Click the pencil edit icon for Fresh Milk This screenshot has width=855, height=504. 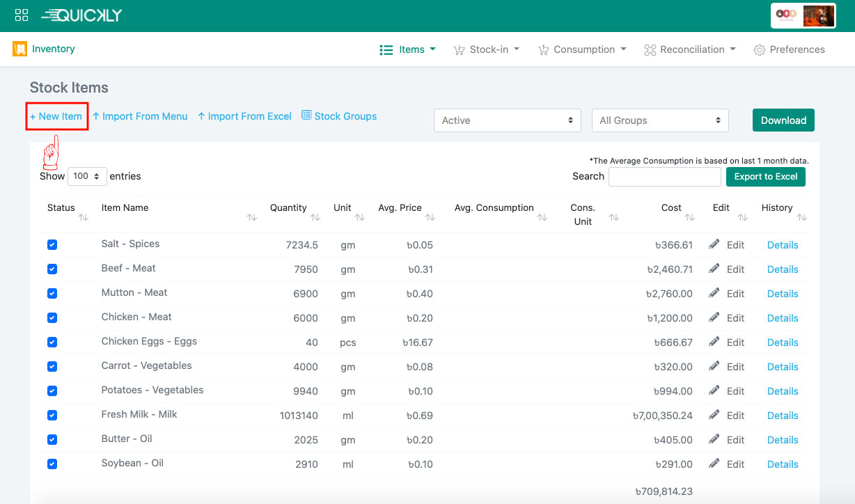(x=714, y=415)
